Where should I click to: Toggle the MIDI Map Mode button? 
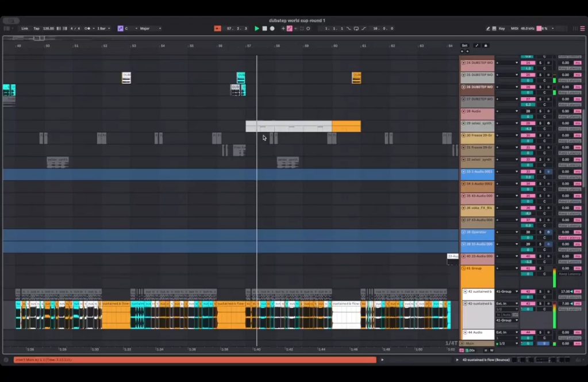[x=514, y=29]
